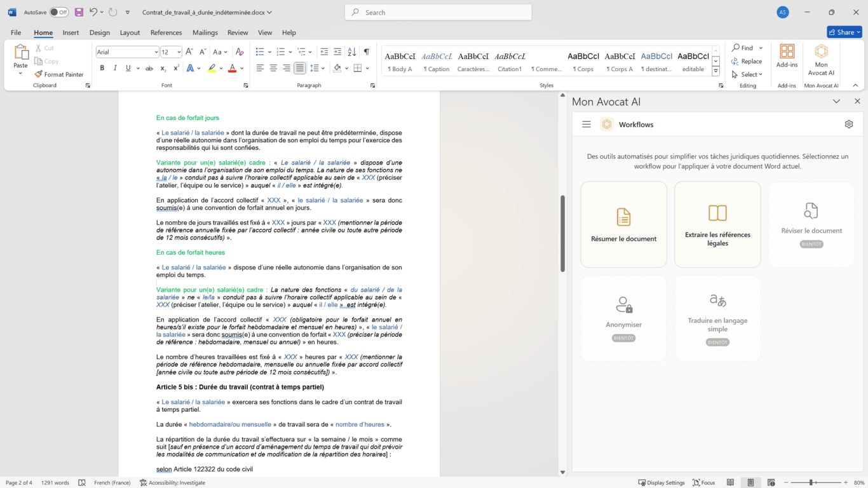The height and width of the screenshot is (488, 868).
Task: Open the font name dropdown
Action: [x=156, y=52]
